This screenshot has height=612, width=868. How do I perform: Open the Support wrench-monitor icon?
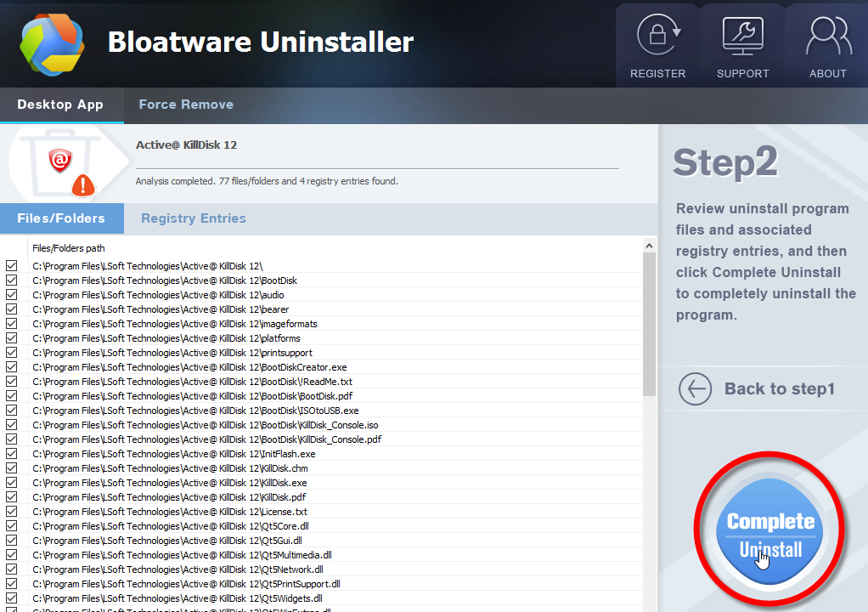click(x=743, y=36)
